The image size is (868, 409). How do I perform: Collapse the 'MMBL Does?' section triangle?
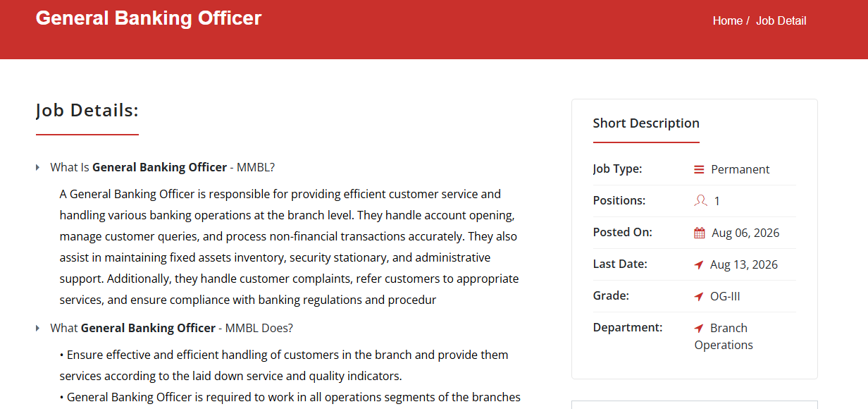38,328
